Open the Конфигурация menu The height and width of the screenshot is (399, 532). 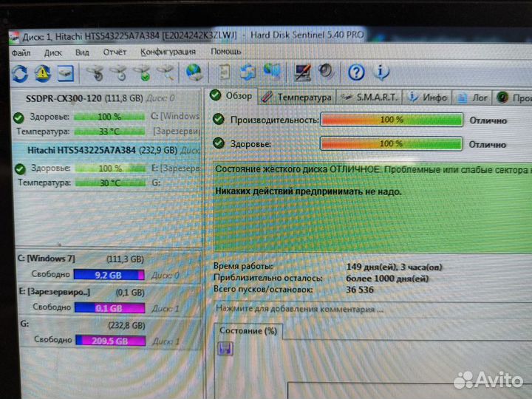pos(168,52)
